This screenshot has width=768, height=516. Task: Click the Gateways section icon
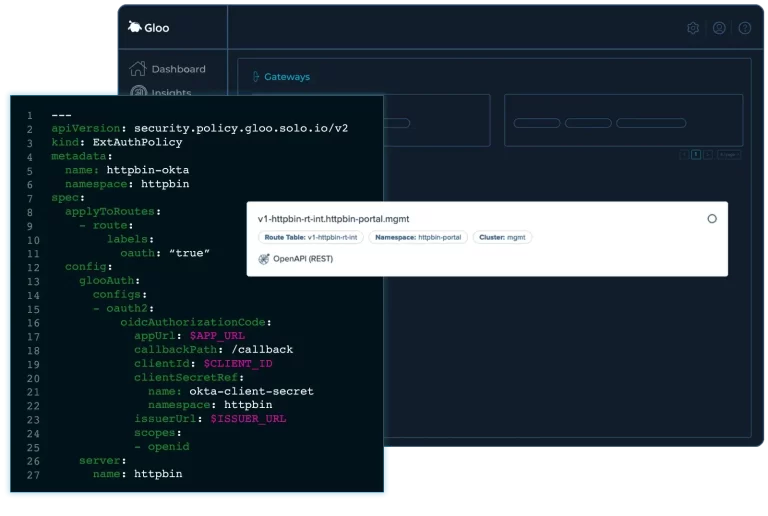[254, 77]
